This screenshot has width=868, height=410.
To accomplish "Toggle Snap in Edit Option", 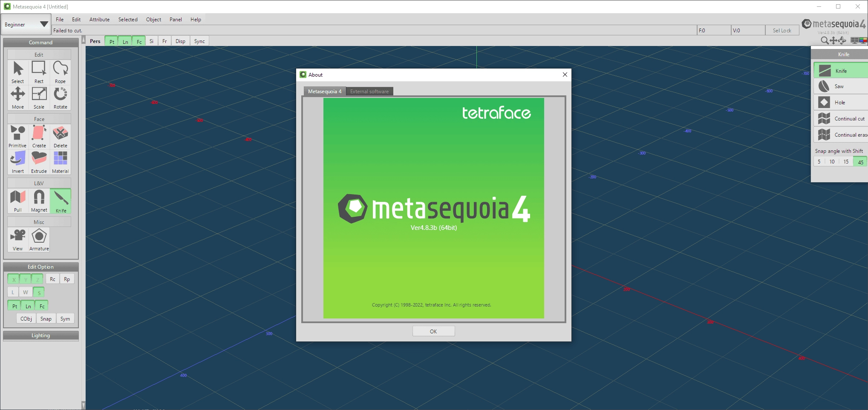I will tap(46, 319).
